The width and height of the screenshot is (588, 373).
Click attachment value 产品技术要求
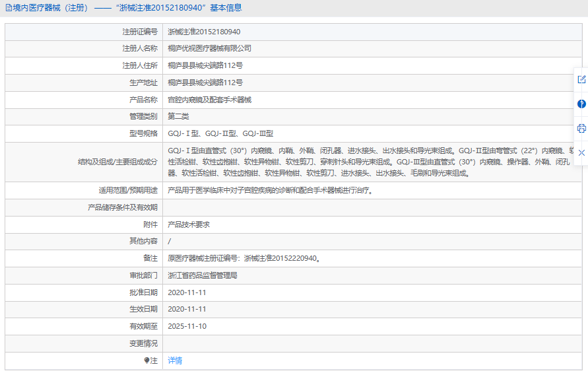coord(189,224)
